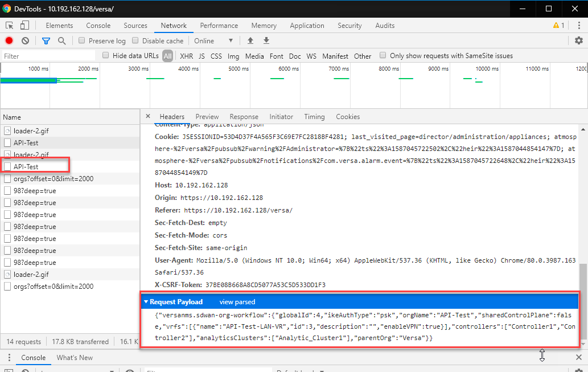Click the headers pane scroll-up arrow
Image resolution: width=588 pixels, height=372 pixels.
click(x=583, y=129)
